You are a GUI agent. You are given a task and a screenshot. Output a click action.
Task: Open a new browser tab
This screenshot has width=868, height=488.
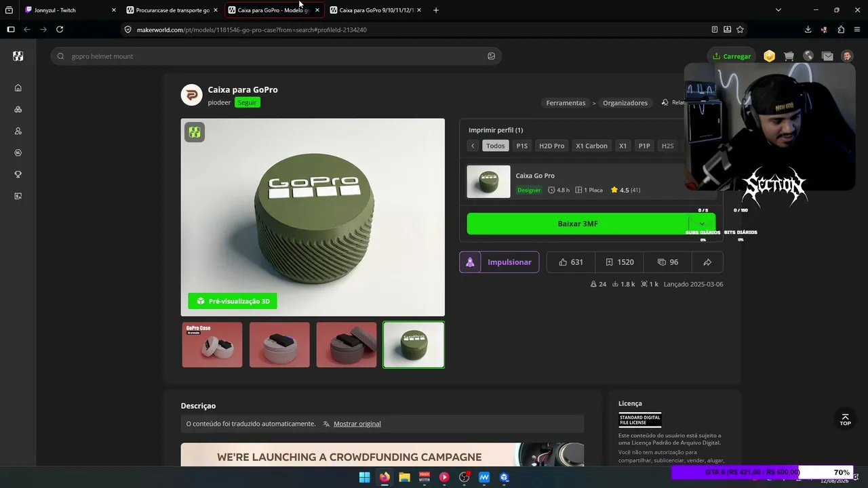436,10
